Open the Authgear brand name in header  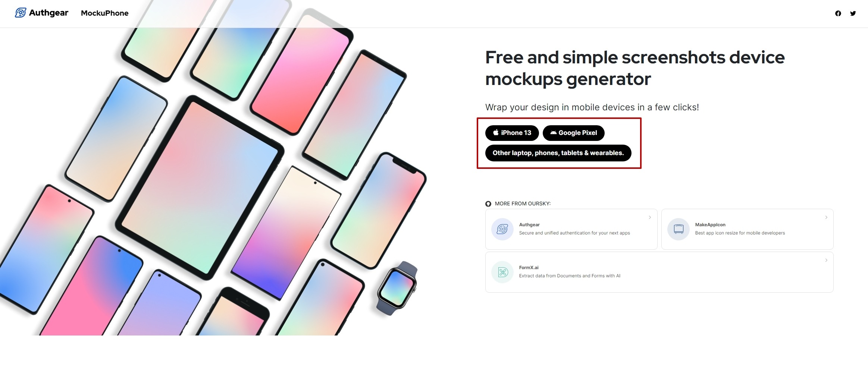click(48, 13)
